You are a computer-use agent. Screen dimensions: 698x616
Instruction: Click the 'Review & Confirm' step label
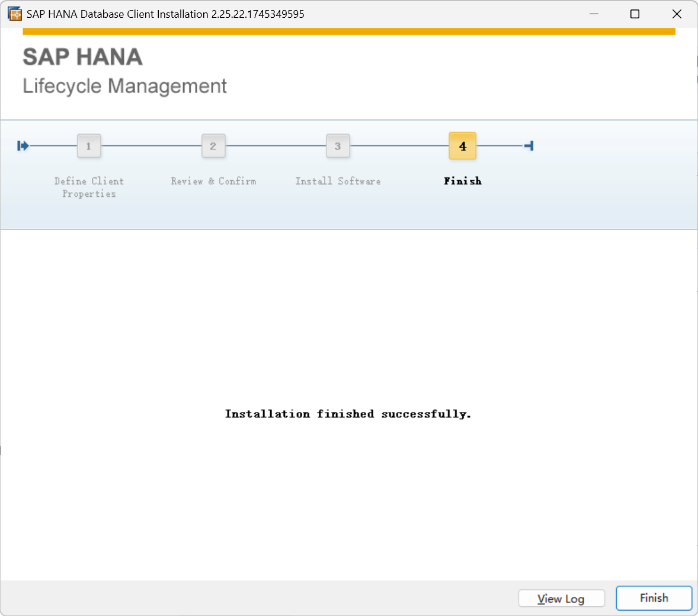213,181
